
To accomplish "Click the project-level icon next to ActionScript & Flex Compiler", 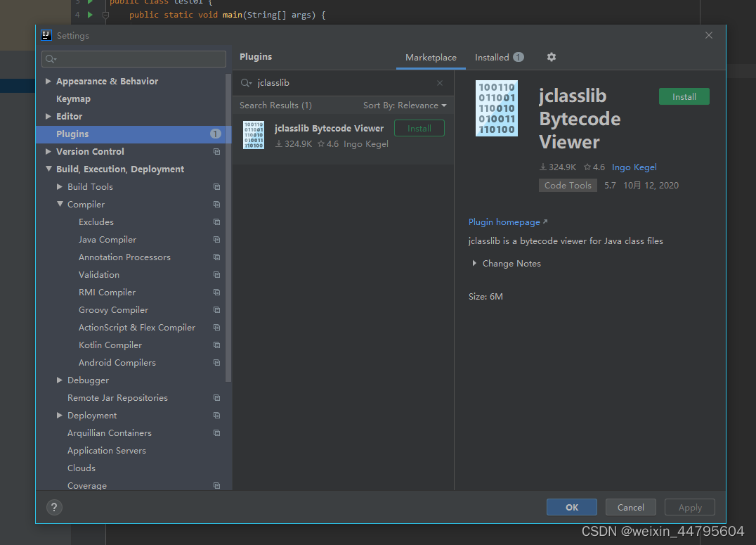I will pyautogui.click(x=216, y=327).
